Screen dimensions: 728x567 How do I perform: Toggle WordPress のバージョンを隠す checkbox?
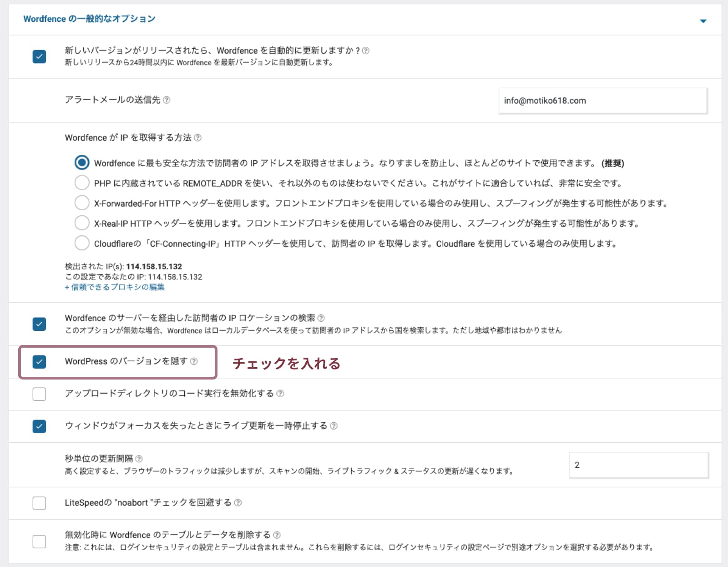click(39, 362)
